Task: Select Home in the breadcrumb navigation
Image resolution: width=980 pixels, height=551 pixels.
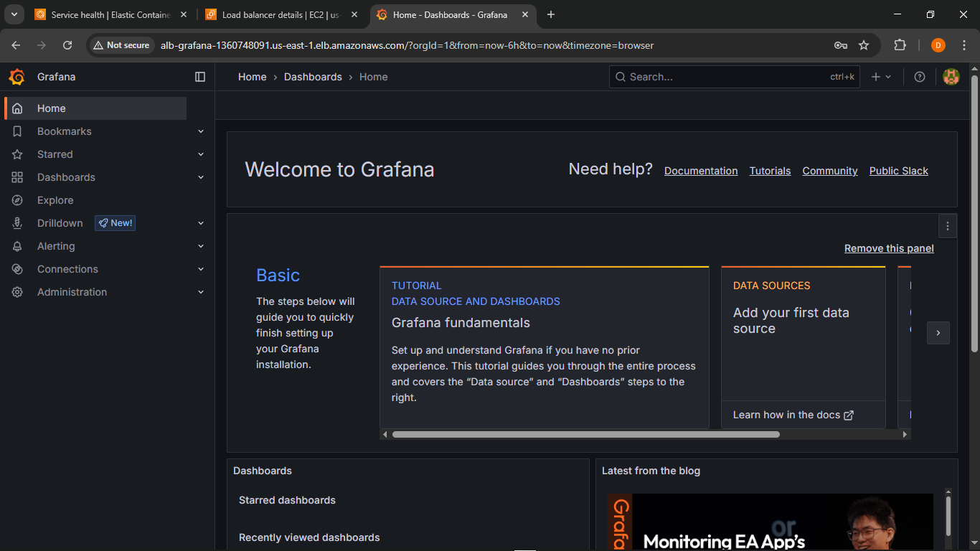Action: click(x=252, y=77)
